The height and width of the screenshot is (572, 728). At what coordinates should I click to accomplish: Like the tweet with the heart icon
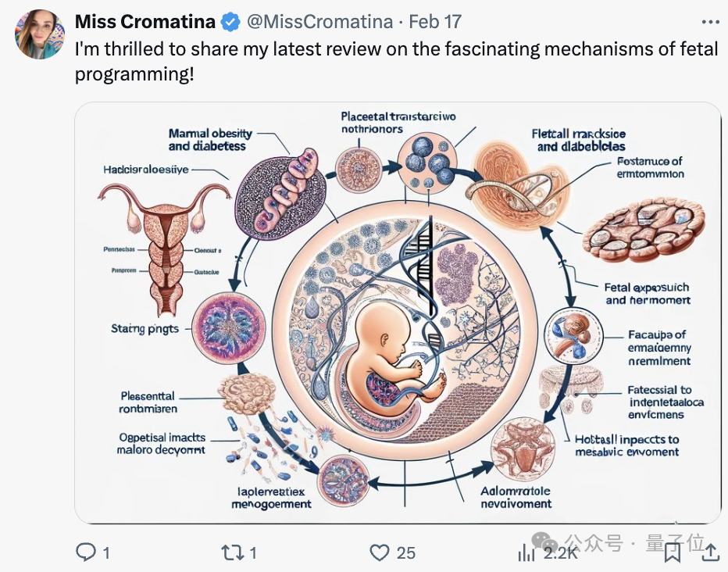(x=380, y=552)
